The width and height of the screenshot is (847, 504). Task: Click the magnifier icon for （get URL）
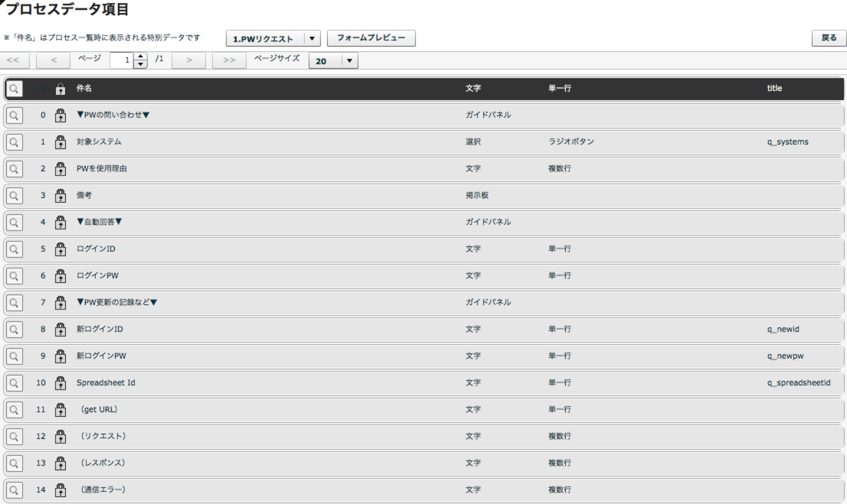pyautogui.click(x=14, y=409)
